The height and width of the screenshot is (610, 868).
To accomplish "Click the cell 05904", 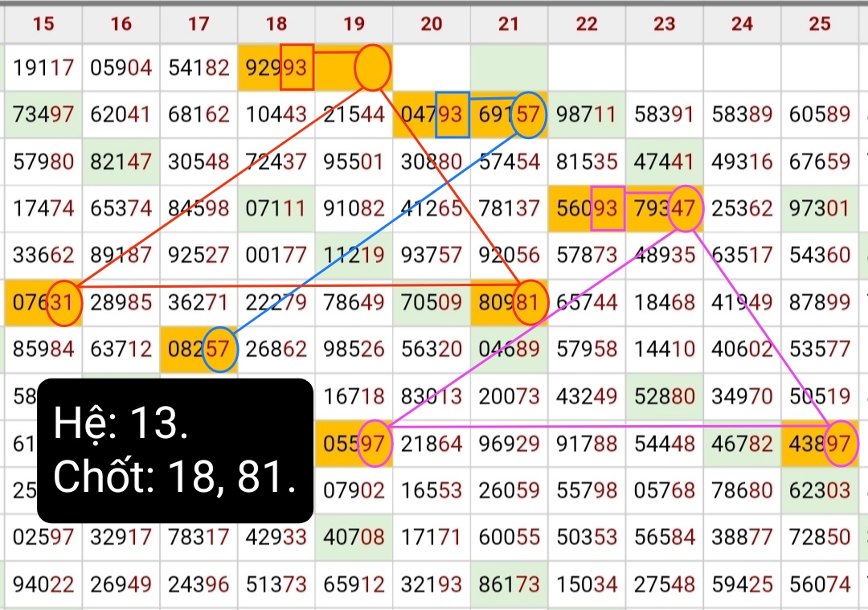I will coord(121,68).
